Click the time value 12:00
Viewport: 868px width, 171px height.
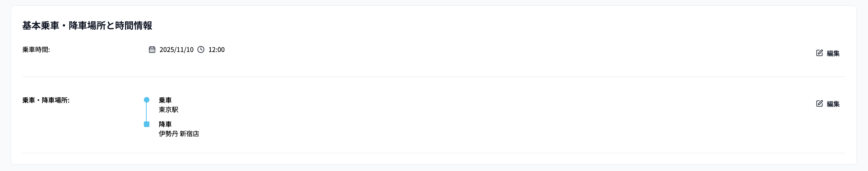pos(216,50)
